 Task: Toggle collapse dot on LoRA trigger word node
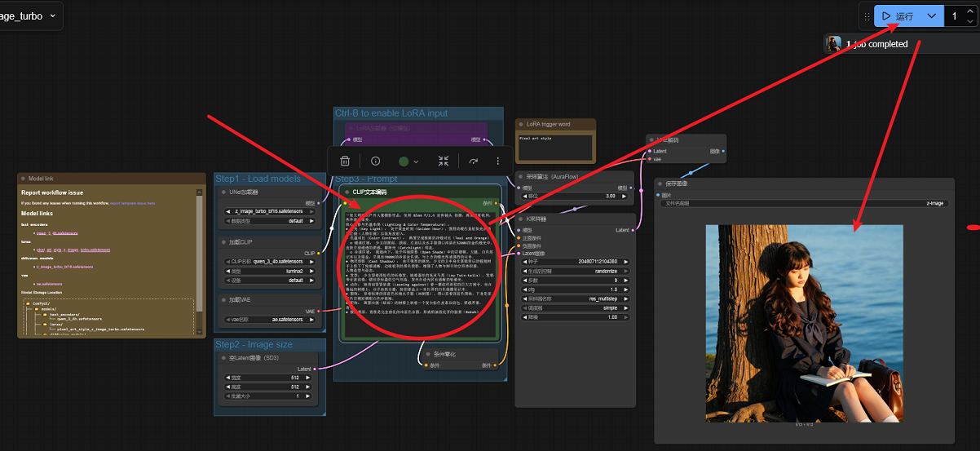click(522, 125)
